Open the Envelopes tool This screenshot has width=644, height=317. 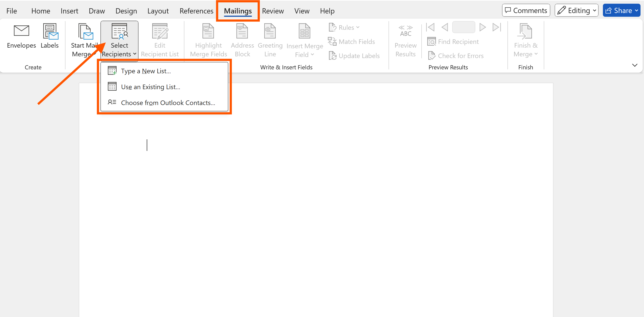tap(21, 37)
